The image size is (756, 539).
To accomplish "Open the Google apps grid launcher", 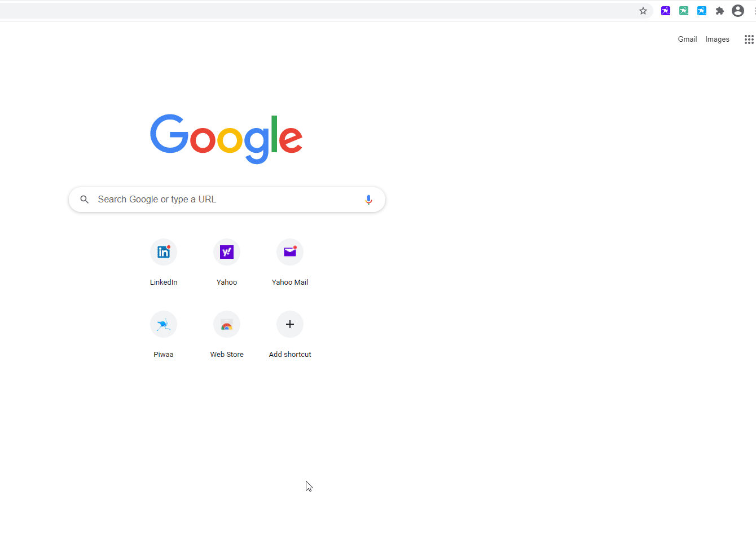I will pyautogui.click(x=749, y=39).
